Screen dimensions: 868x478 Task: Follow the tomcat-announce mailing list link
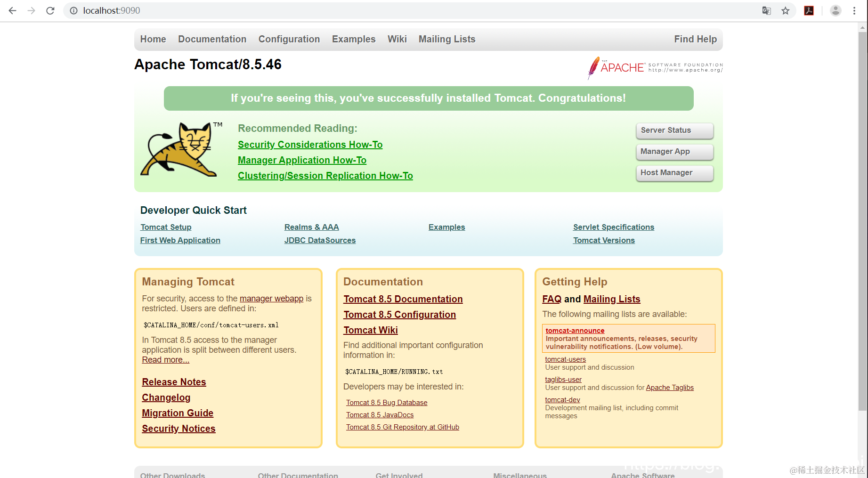pyautogui.click(x=575, y=331)
